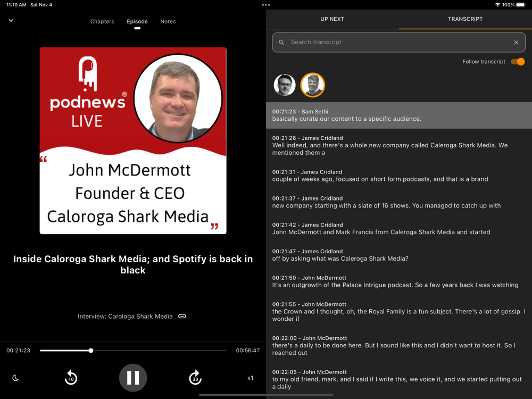Viewport: 532px width, 399px height.
Task: Disable the Follow transcript switch
Action: click(518, 61)
